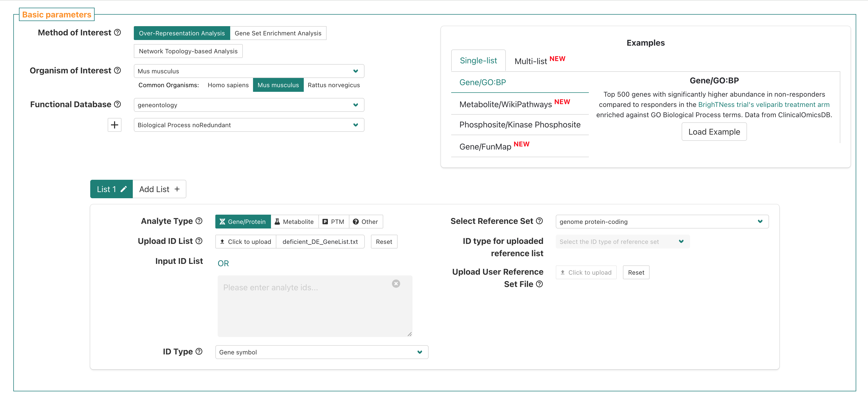Choose Homo sapiens common organism
This screenshot has width=868, height=398.
click(228, 85)
